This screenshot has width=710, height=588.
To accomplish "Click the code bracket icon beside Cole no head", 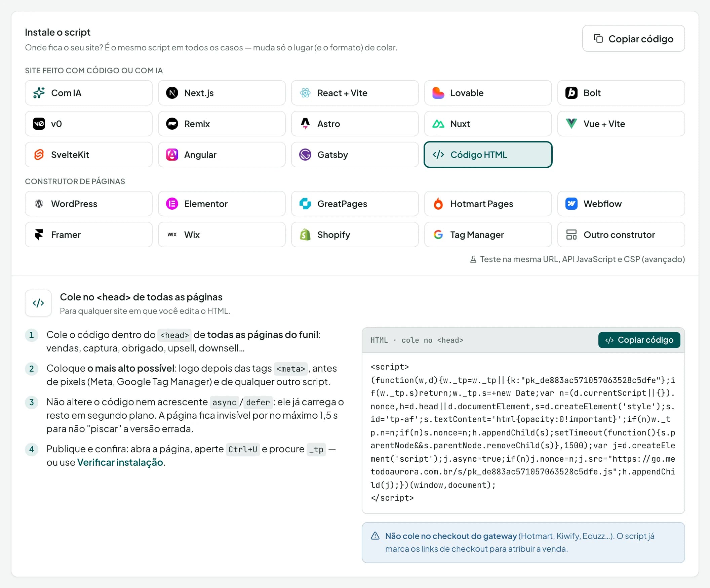I will point(38,303).
